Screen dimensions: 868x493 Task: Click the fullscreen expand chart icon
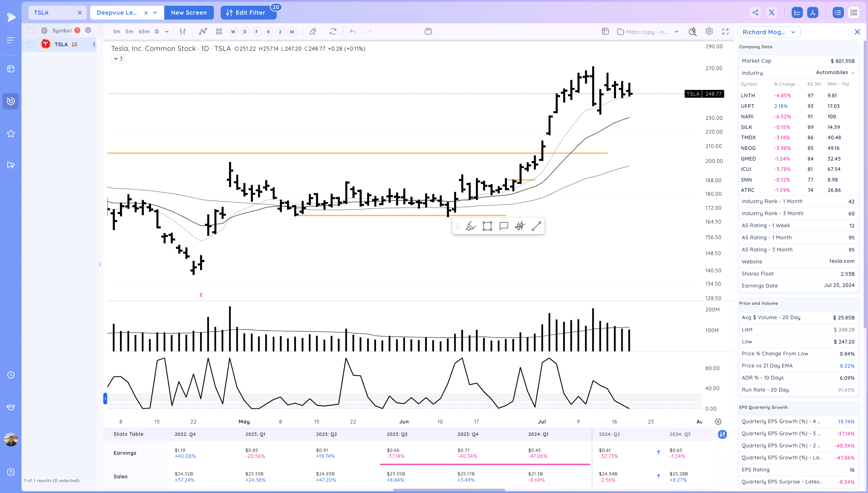tap(725, 31)
